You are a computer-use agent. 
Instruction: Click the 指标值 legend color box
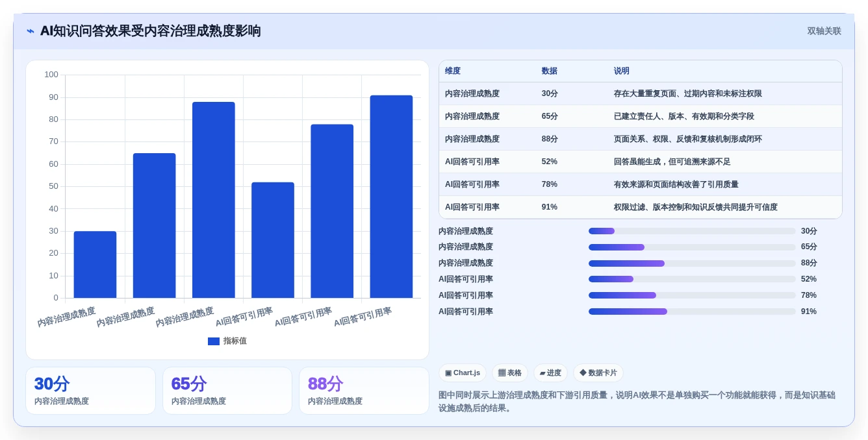(x=214, y=341)
